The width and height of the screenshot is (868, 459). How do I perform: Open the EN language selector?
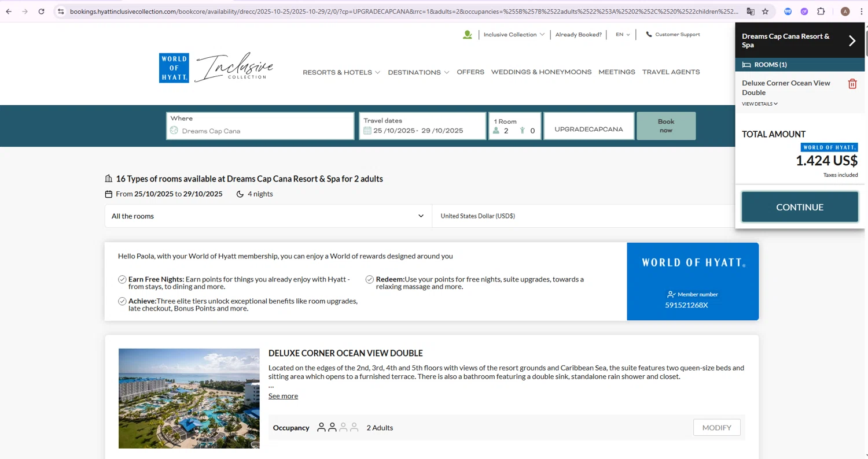point(623,35)
